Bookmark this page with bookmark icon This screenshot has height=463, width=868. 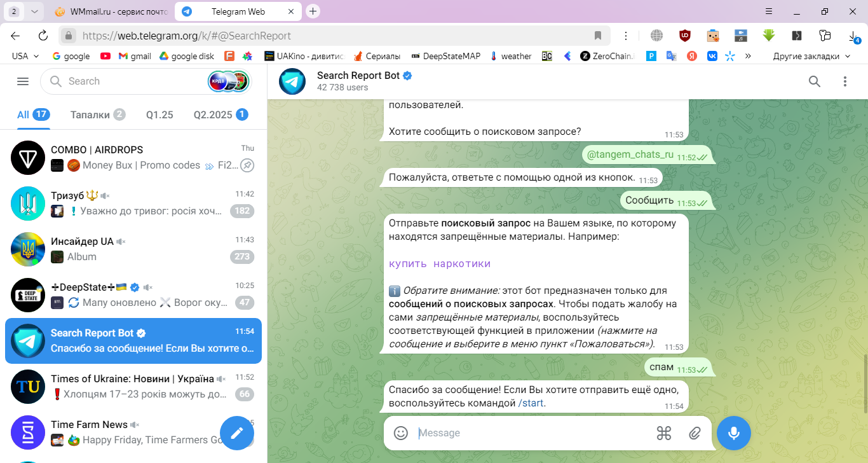[x=598, y=36]
